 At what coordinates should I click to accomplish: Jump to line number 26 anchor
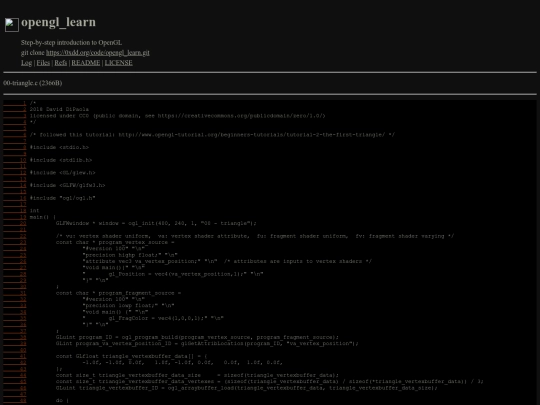pyautogui.click(x=15, y=261)
